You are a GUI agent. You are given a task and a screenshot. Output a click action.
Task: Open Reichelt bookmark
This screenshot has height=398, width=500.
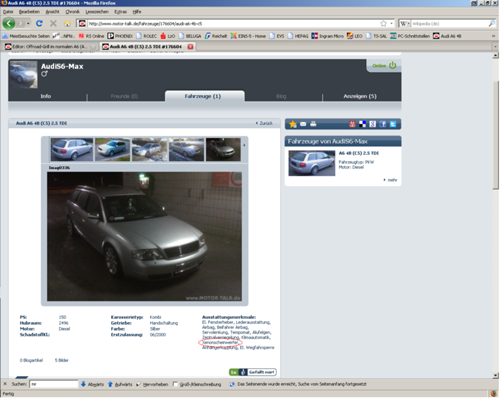click(216, 36)
